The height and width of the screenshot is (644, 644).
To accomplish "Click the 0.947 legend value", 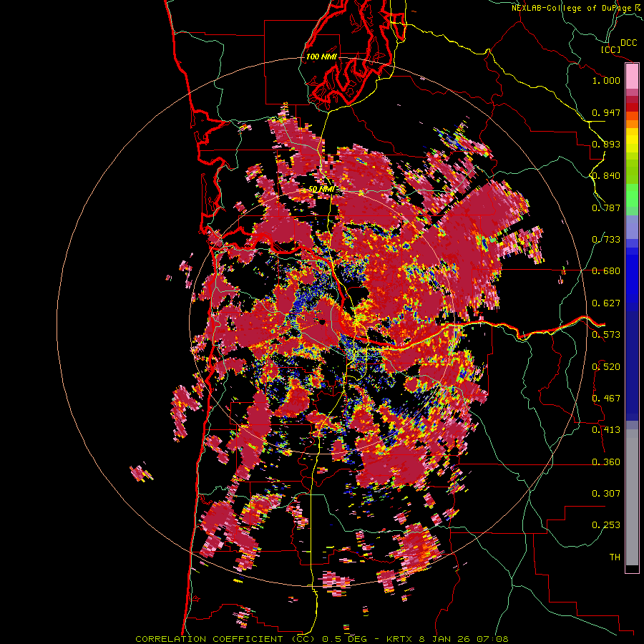I will click(606, 112).
